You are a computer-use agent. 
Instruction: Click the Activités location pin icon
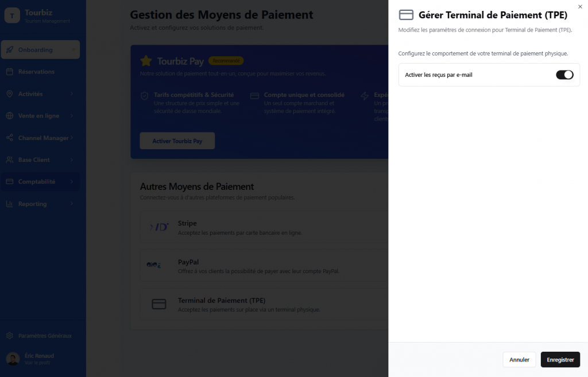[9, 94]
